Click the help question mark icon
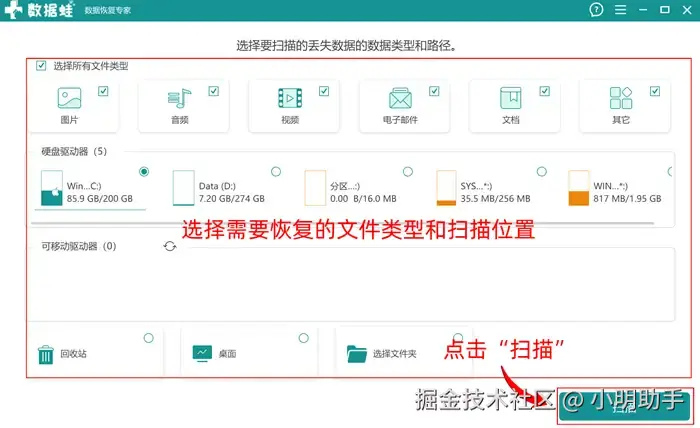 tap(596, 9)
